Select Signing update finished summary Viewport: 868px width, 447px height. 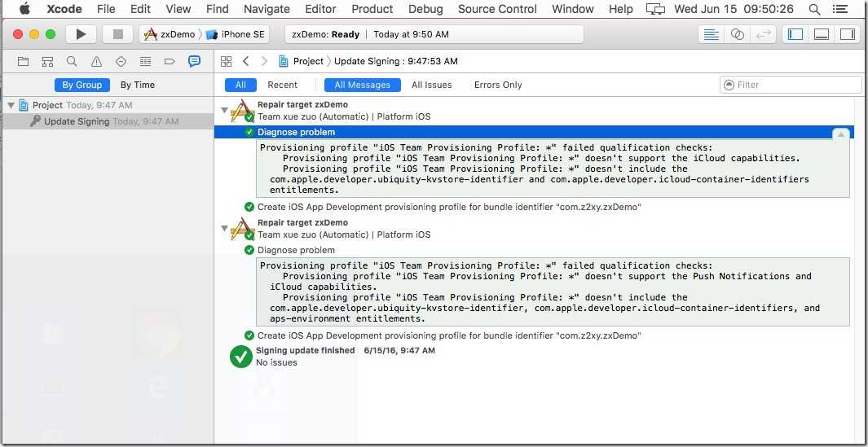click(x=305, y=350)
